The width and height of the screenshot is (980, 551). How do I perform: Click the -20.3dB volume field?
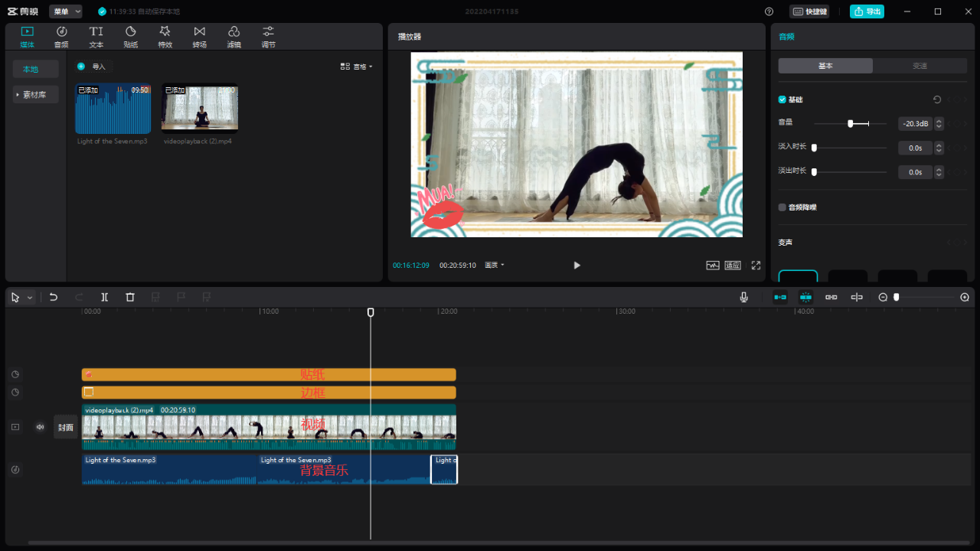[x=915, y=124]
